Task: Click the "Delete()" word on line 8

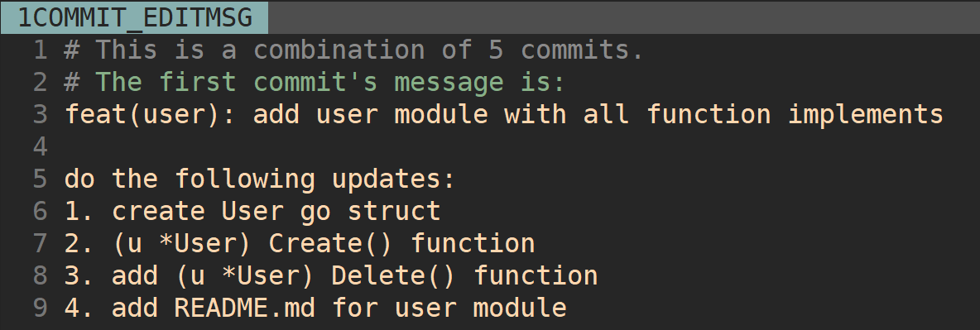Action: [393, 276]
